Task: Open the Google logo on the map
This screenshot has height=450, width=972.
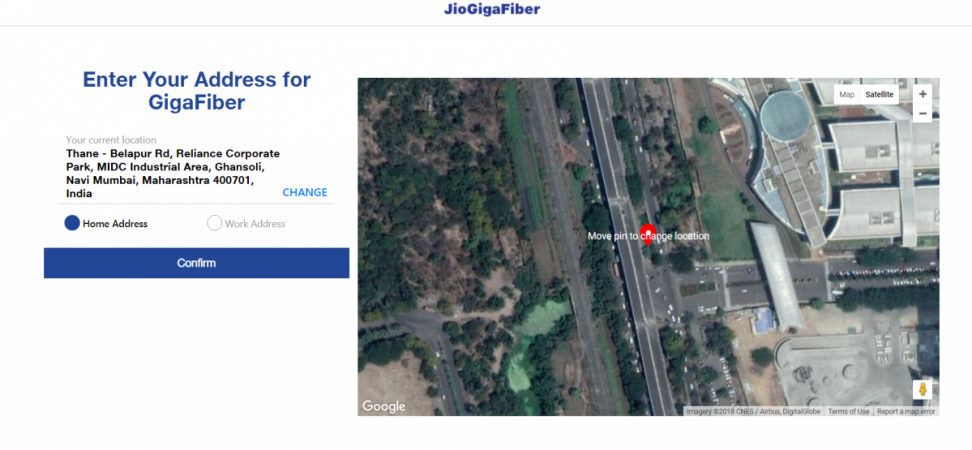Action: (x=384, y=407)
